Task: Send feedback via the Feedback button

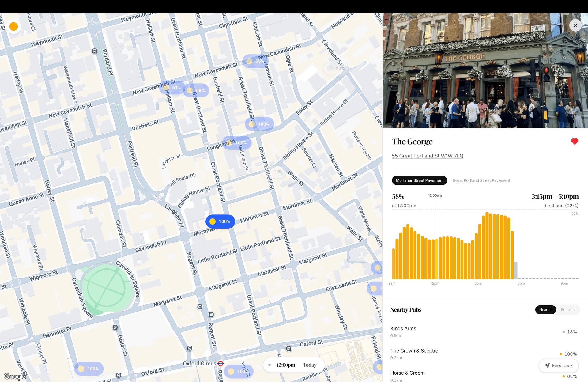Action: 559,365
